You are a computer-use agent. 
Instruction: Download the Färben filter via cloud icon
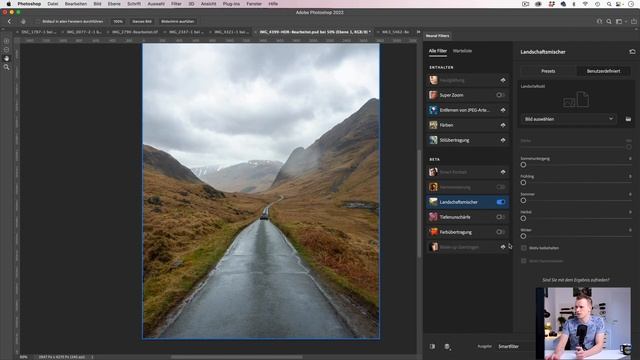pos(503,125)
